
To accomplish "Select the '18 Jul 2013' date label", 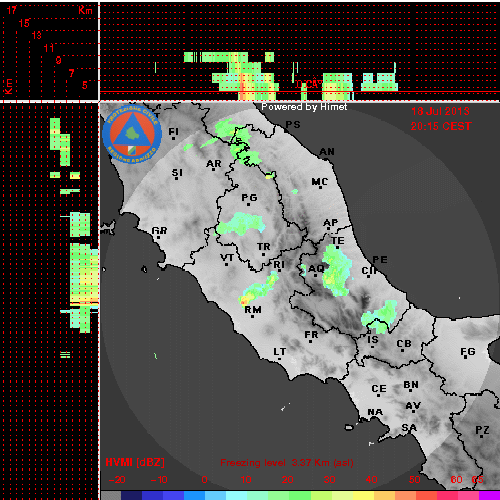I will coord(440,111).
